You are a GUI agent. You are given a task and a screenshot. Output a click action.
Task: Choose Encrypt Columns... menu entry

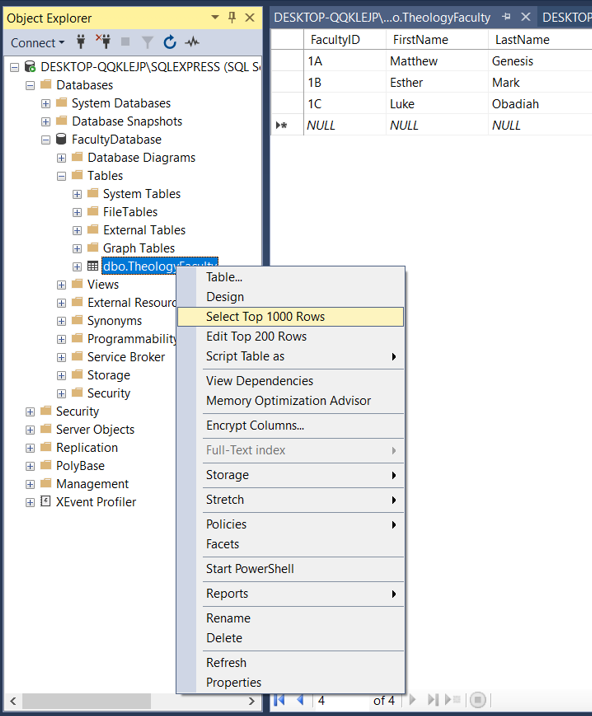[x=291, y=426]
